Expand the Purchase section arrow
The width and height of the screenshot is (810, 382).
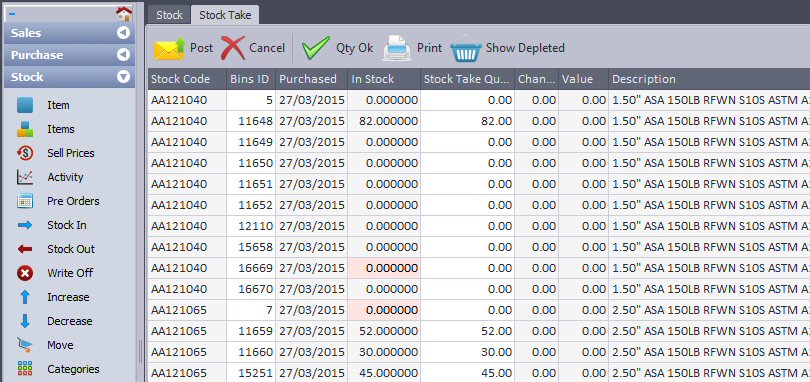point(123,55)
